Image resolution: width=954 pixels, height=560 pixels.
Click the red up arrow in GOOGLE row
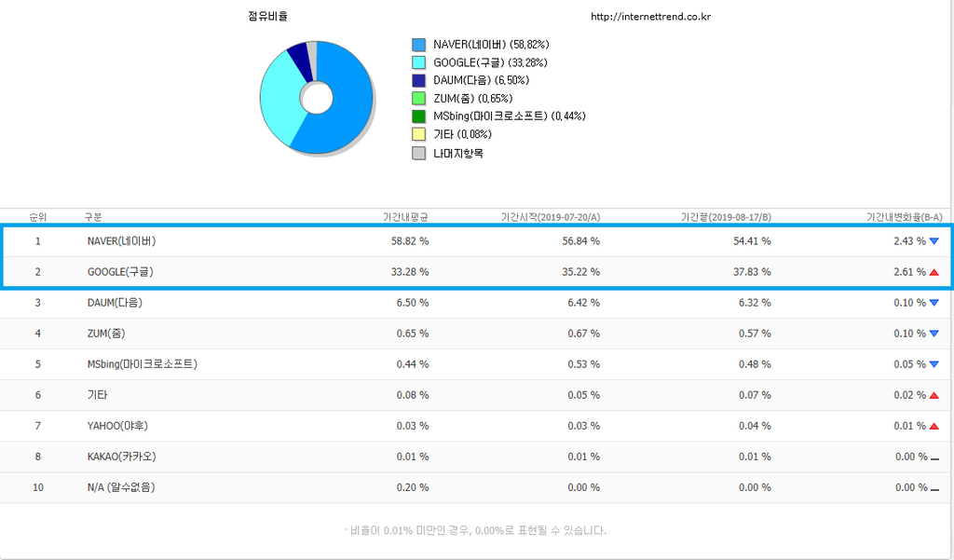pyautogui.click(x=934, y=272)
